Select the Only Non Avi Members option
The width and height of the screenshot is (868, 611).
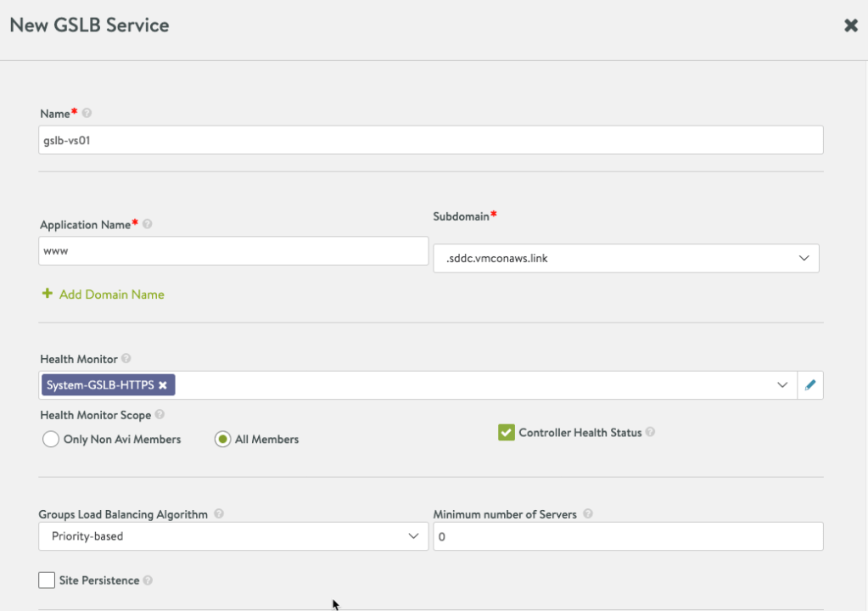pos(50,440)
